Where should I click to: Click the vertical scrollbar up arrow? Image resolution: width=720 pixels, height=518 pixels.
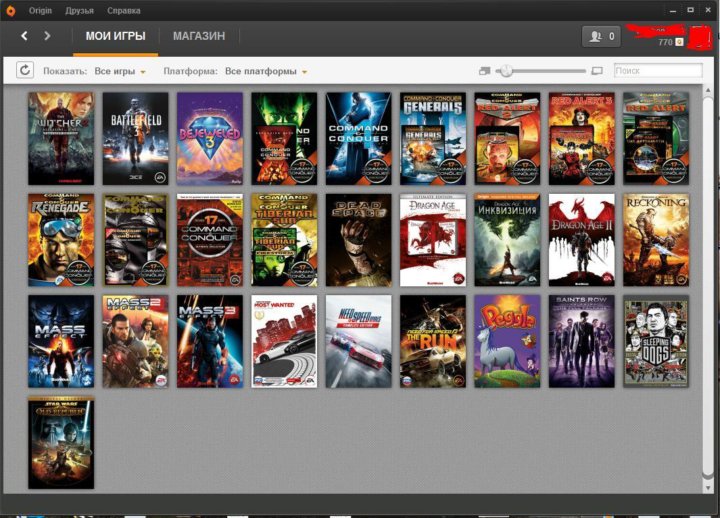coord(708,90)
